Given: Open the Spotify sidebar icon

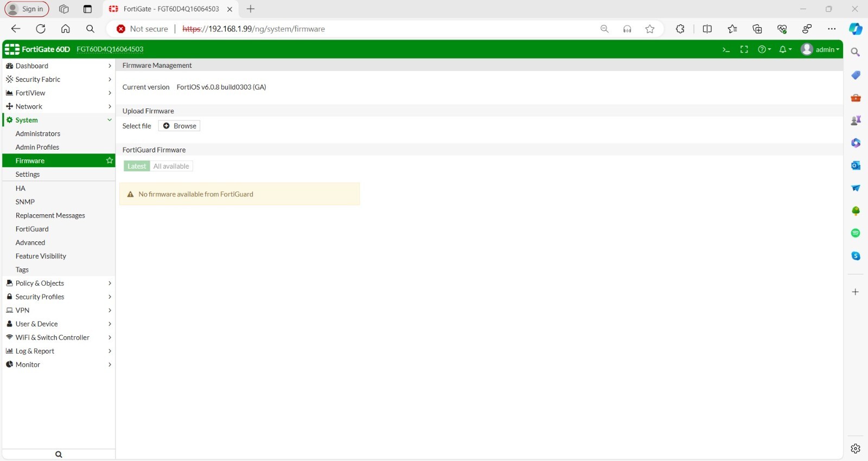Looking at the screenshot, I should click(x=856, y=233).
